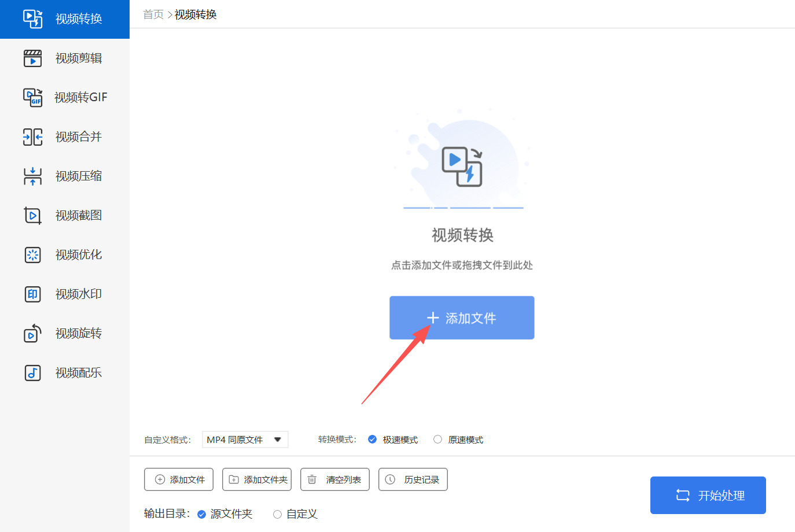This screenshot has height=532, width=795.
Task: Open the 视频转GIF icon
Action: pos(32,97)
